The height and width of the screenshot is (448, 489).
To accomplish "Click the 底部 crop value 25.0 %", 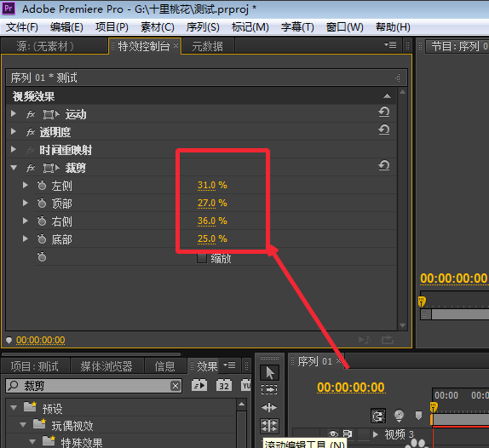I will pos(212,238).
